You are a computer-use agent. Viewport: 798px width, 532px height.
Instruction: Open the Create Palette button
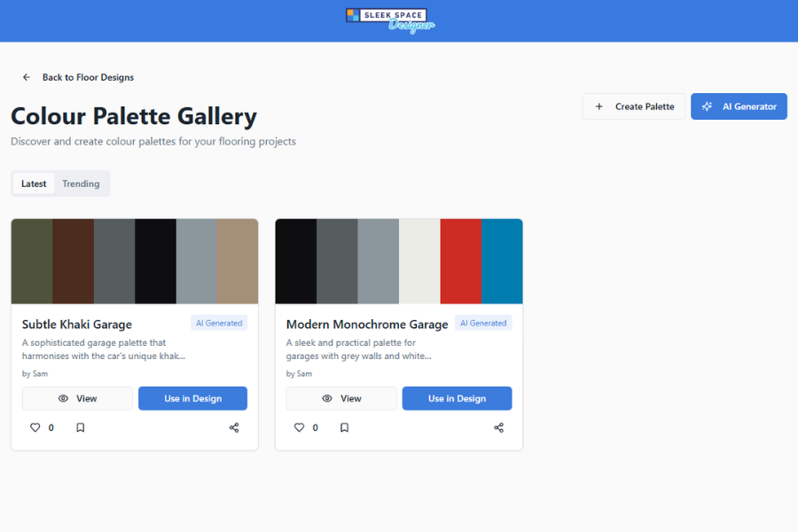point(634,106)
